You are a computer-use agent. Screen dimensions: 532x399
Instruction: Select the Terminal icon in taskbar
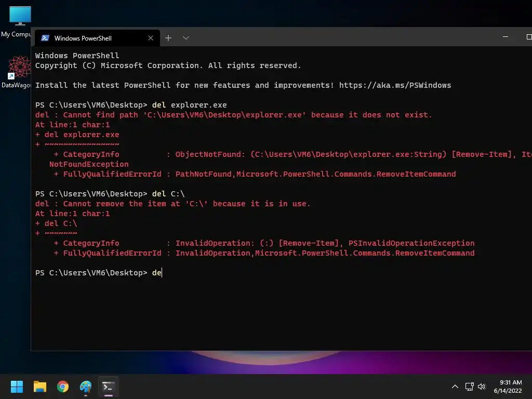[x=109, y=387]
